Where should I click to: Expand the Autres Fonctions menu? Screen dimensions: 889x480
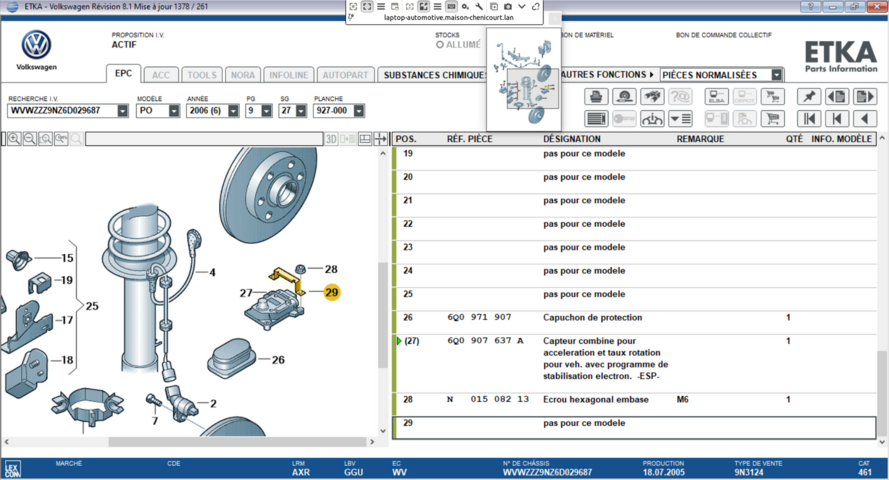point(607,75)
